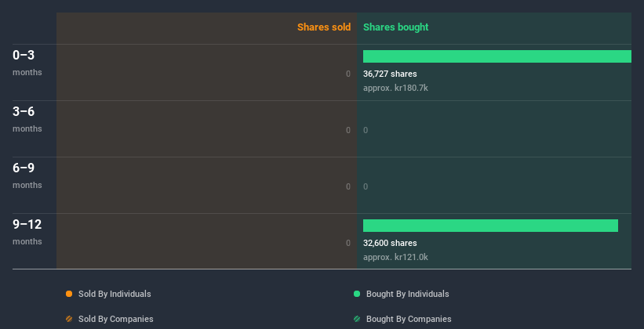Click the 0–3 months row label

(x=27, y=63)
